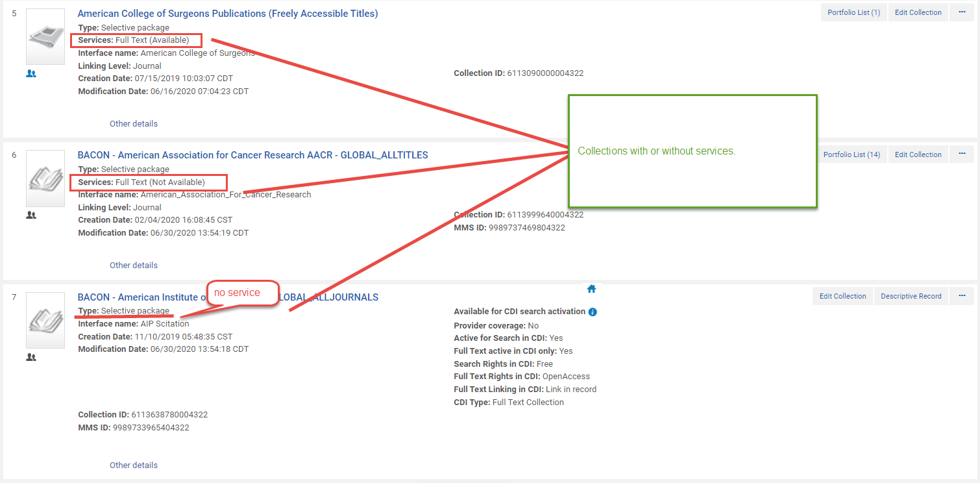The height and width of the screenshot is (483, 980).
Task: Click Edit Collection for American College of Surgeons
Action: [918, 12]
